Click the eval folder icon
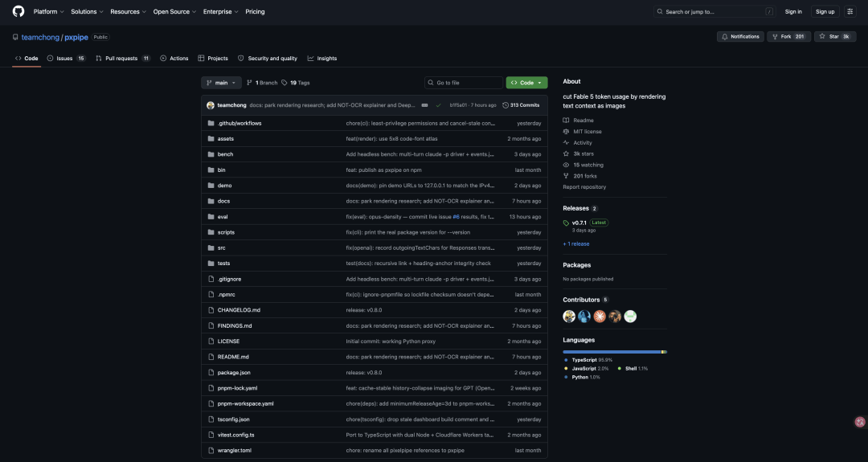 pos(211,217)
